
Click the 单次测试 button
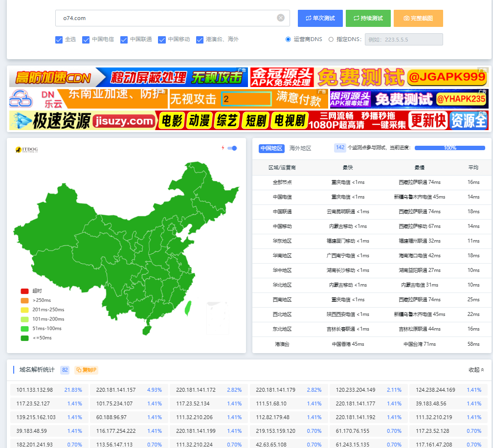pos(320,18)
